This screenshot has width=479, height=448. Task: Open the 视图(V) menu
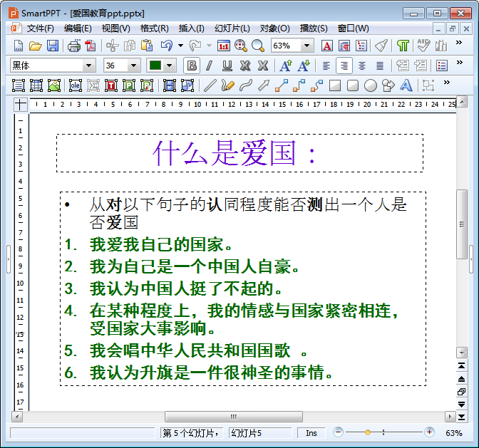(x=115, y=28)
